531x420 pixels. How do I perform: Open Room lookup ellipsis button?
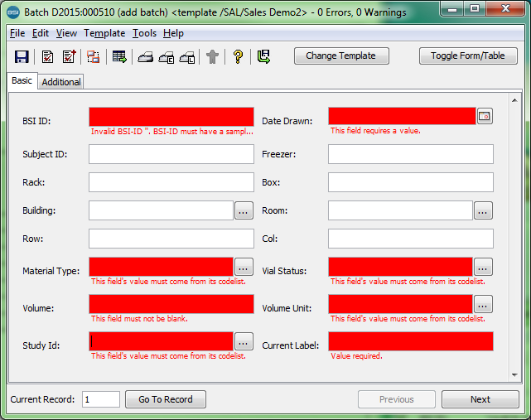point(483,210)
